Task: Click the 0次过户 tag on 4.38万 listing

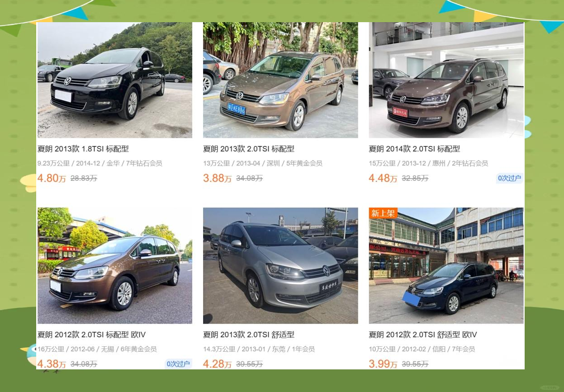Action: pos(178,364)
